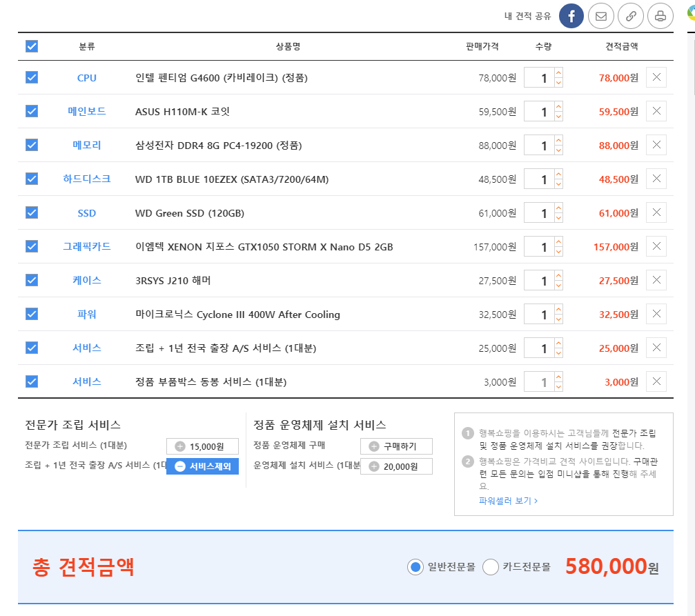Share the estimate by email icon
The height and width of the screenshot is (616, 695).
pyautogui.click(x=601, y=16)
